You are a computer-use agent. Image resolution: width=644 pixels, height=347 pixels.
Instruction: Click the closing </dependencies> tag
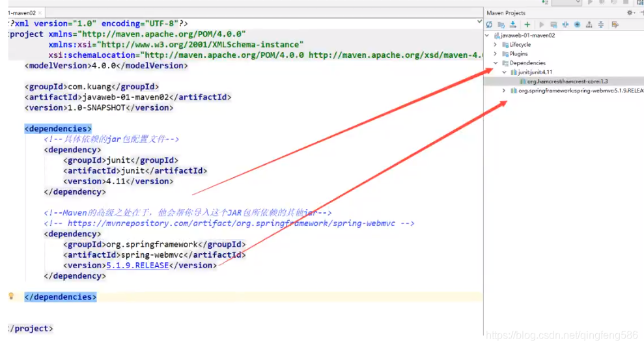pos(61,297)
